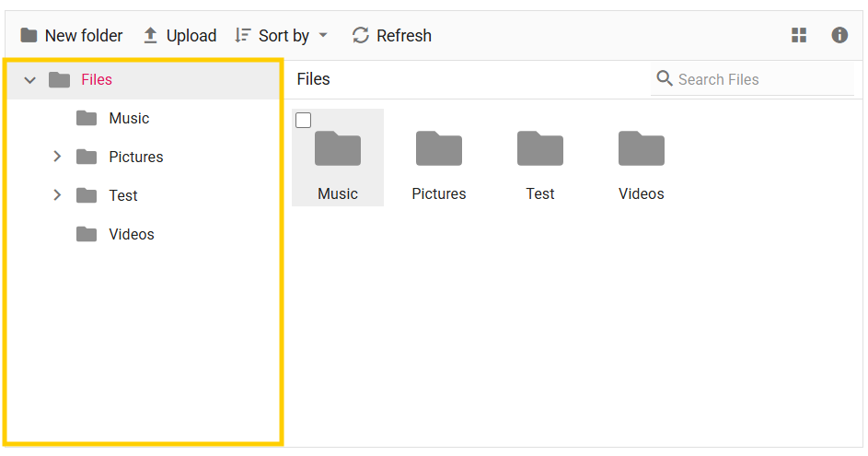Click the Videos folder icon in tree

click(x=87, y=234)
